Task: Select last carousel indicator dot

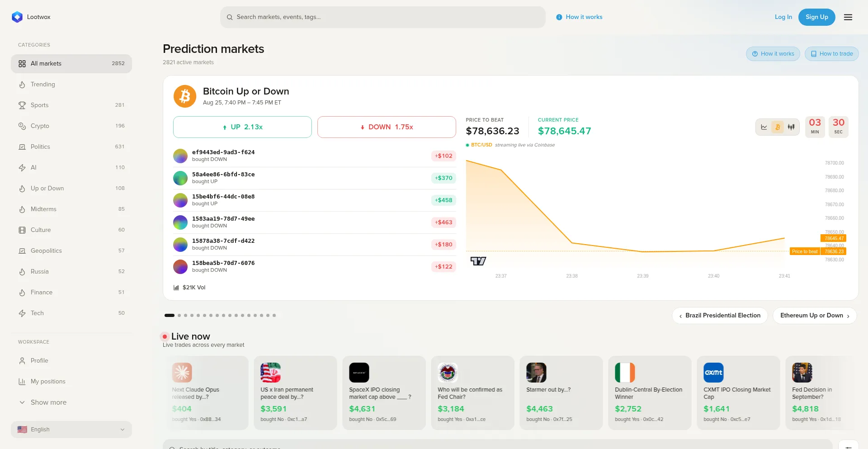Action: 274,316
